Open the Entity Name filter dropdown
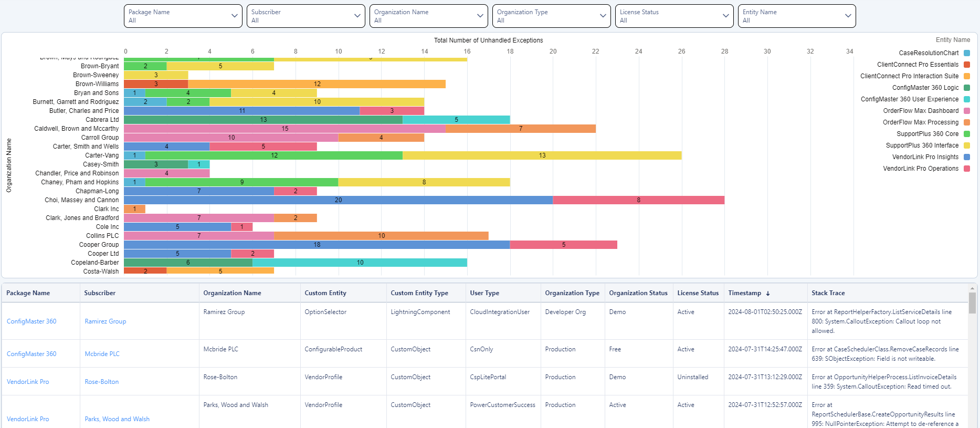The width and height of the screenshot is (980, 428). (x=797, y=16)
